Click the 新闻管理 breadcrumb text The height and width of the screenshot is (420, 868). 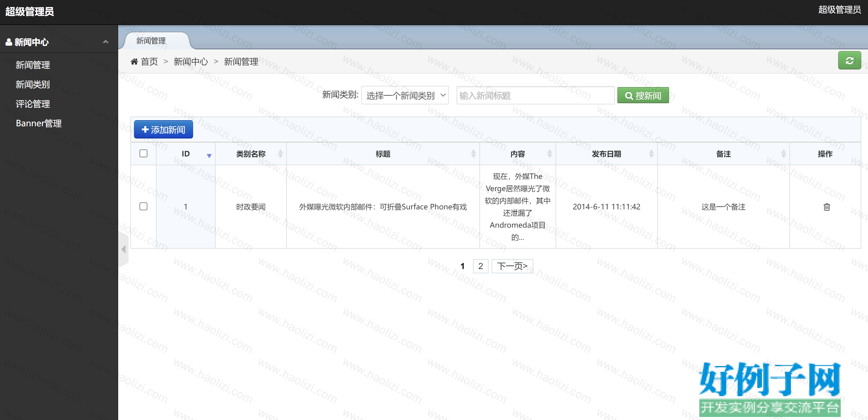(x=241, y=62)
